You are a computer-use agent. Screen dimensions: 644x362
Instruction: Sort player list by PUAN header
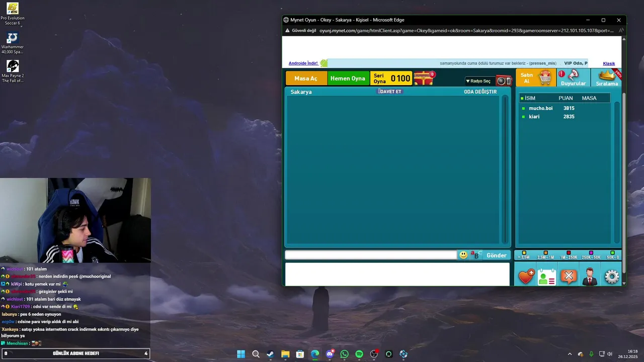point(566,98)
